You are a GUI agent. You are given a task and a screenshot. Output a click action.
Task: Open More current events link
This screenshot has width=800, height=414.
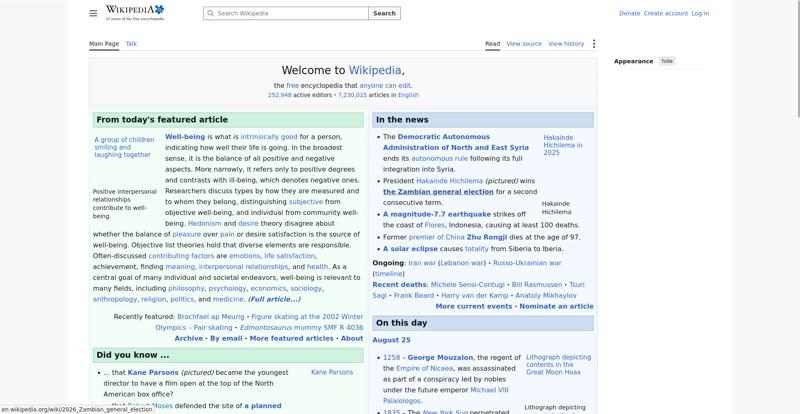click(473, 306)
